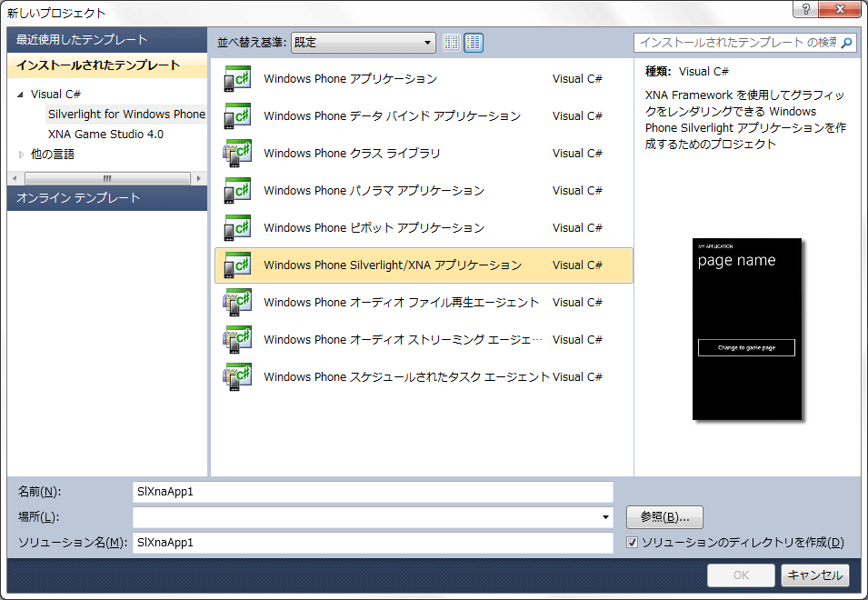Screen dimensions: 868x600
Task: Click the page name preview thumbnail
Action: (747, 329)
